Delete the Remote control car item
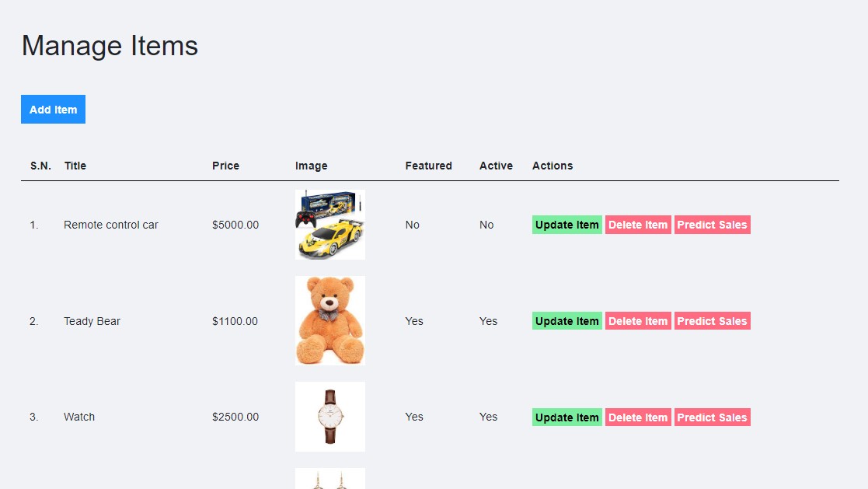Image resolution: width=868 pixels, height=489 pixels. [638, 225]
